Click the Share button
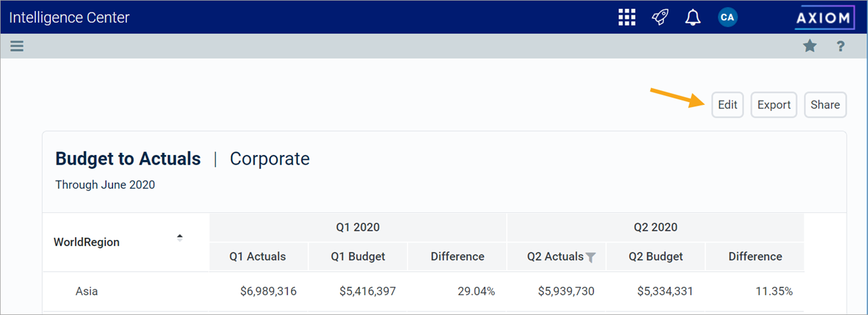This screenshot has width=868, height=315. click(825, 105)
